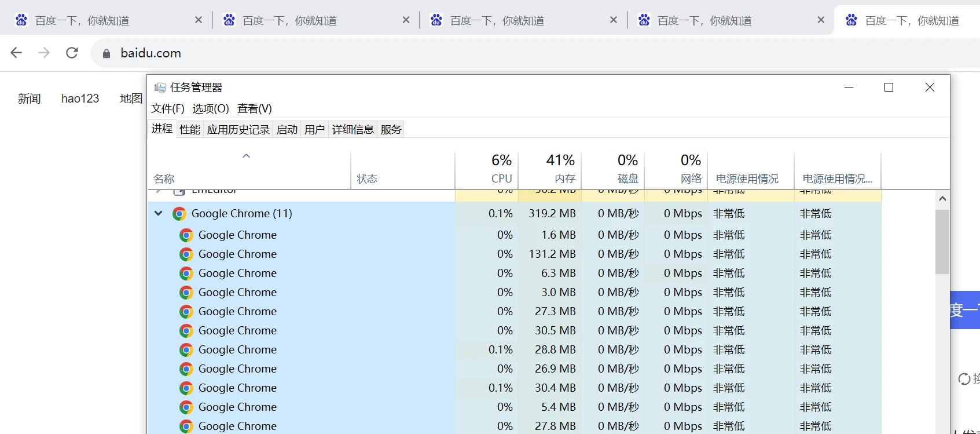Click the Baidu 百度一下 search button behind Task Manager
This screenshot has width=980, height=434.
(x=965, y=310)
